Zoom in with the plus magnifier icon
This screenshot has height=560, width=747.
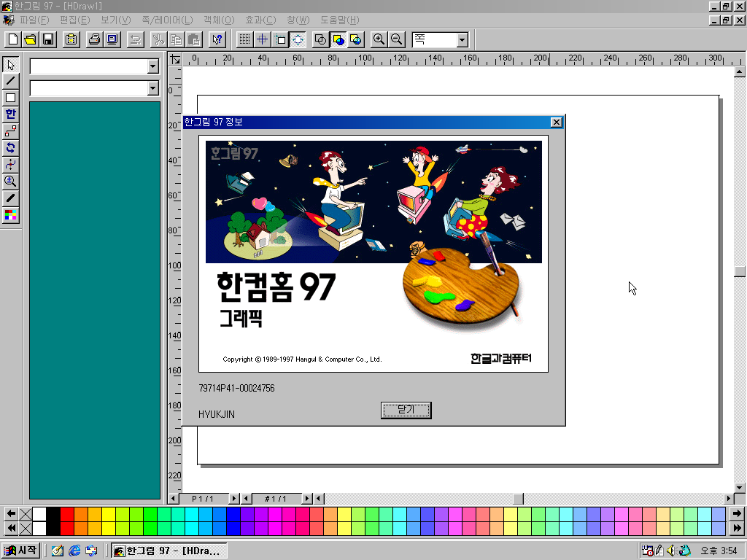point(379,39)
